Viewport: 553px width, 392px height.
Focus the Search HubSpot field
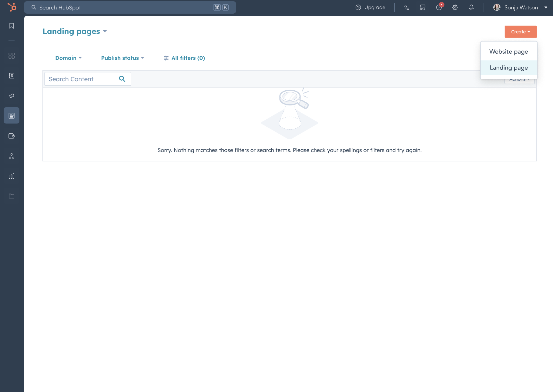click(130, 7)
